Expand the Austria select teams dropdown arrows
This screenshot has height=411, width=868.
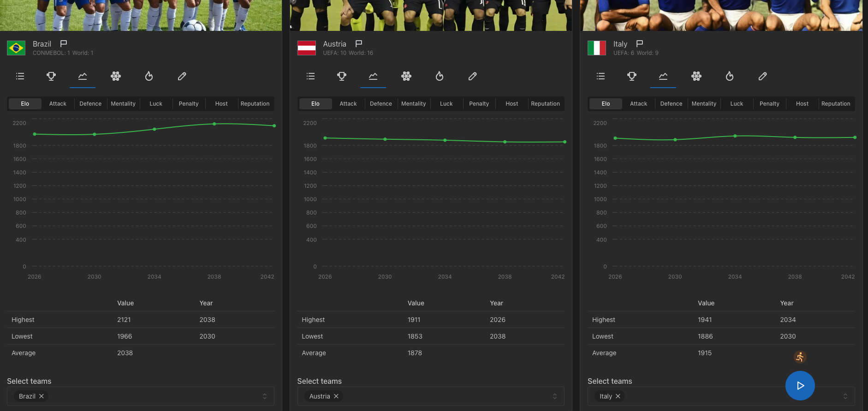tap(555, 396)
